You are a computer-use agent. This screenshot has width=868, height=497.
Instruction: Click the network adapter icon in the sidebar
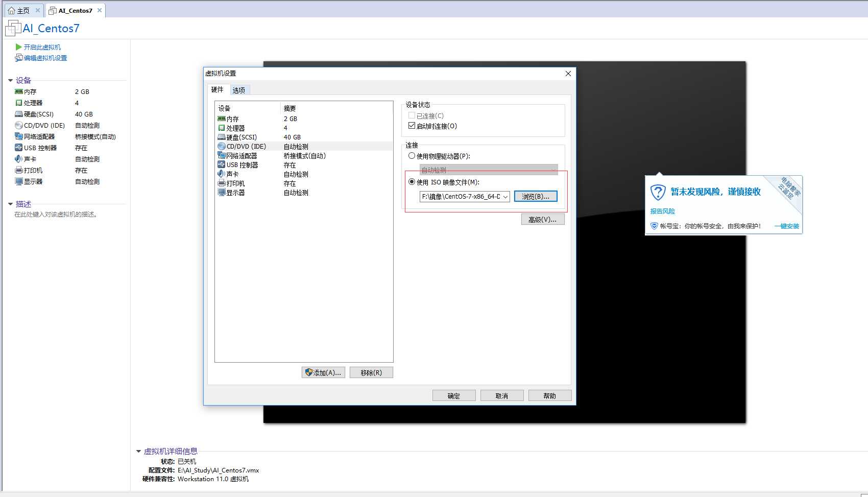[x=19, y=136]
